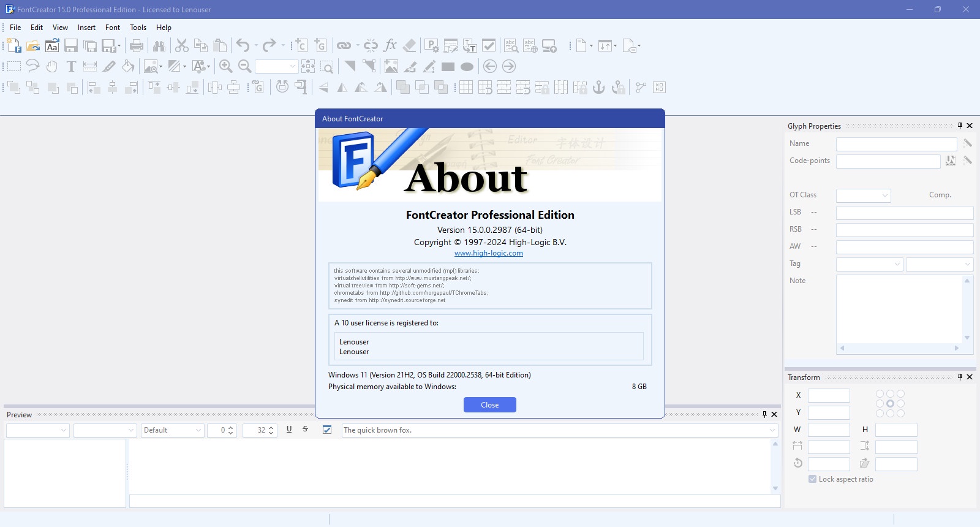Open the Preview text 'The quick brown fox.' dropdown
This screenshot has height=527, width=980.
772,430
